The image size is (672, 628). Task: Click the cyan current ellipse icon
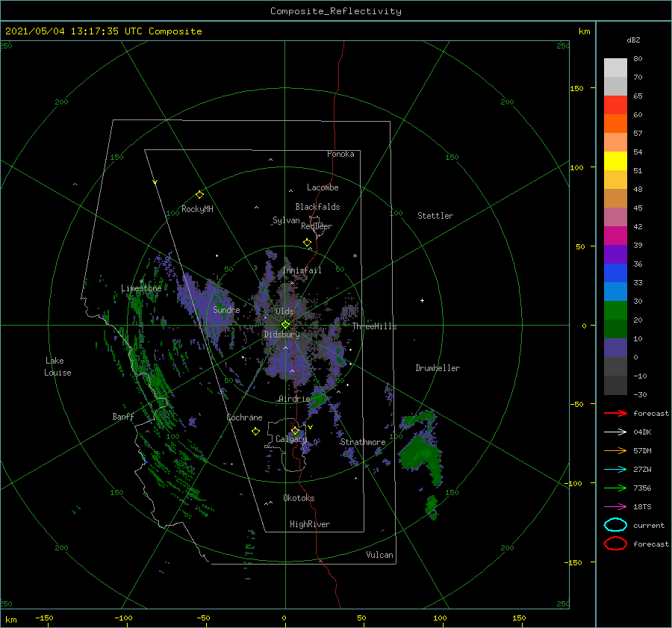[615, 525]
